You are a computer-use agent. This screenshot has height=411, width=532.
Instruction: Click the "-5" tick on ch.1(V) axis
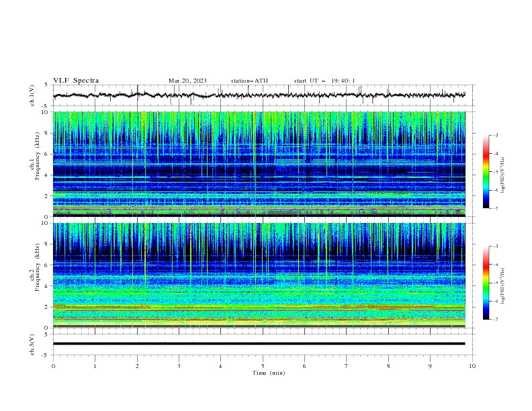tap(46, 106)
